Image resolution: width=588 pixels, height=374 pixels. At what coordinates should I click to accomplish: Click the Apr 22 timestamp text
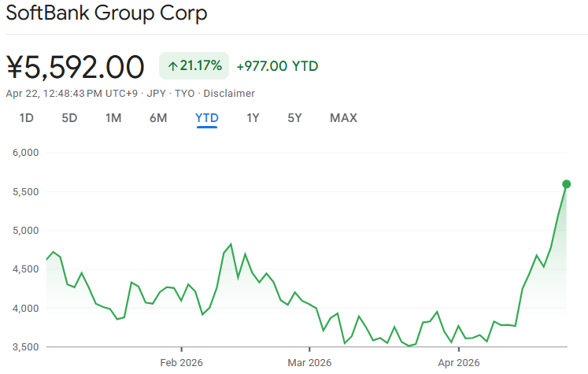pos(72,94)
